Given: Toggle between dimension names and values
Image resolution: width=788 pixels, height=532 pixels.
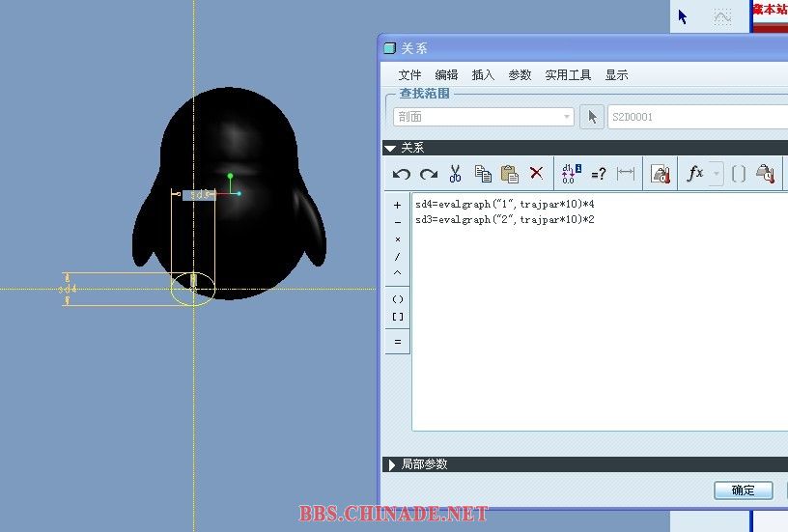Looking at the screenshot, I should (572, 174).
